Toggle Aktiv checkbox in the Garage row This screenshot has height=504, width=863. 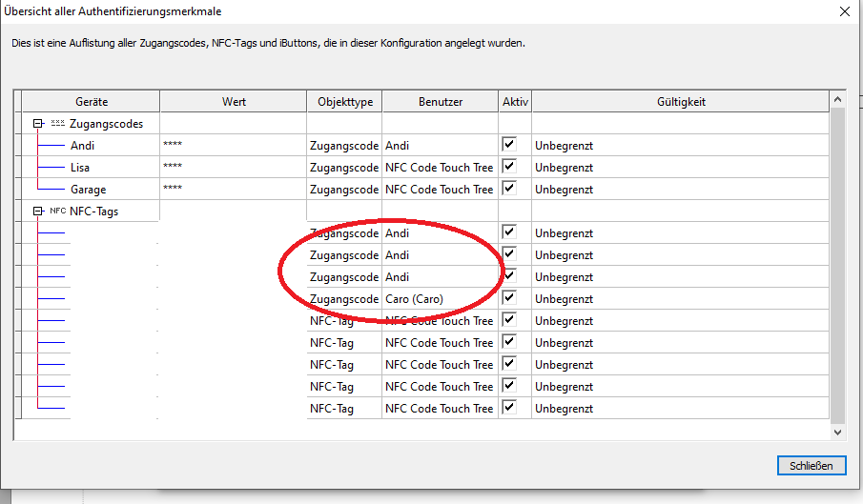pyautogui.click(x=509, y=188)
